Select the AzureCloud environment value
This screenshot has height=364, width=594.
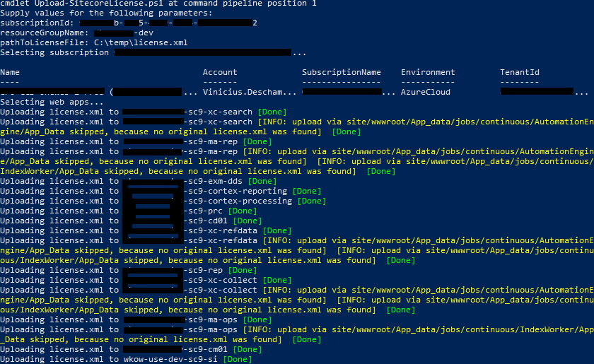click(x=426, y=92)
